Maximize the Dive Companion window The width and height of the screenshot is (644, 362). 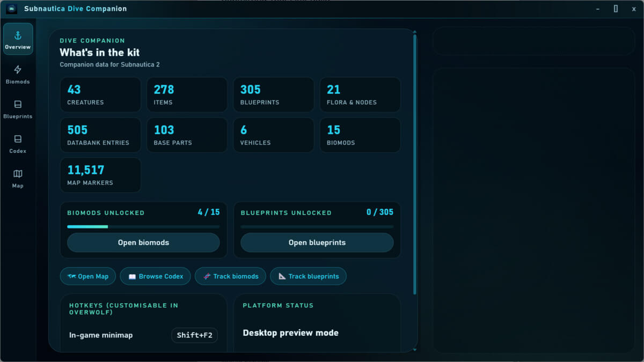pyautogui.click(x=616, y=9)
